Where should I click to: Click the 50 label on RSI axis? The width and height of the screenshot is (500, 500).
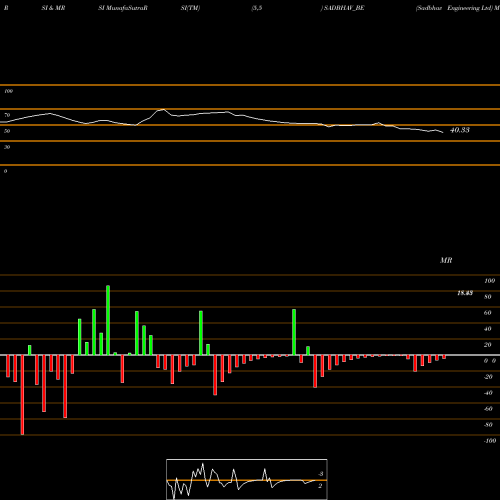click(x=7, y=131)
